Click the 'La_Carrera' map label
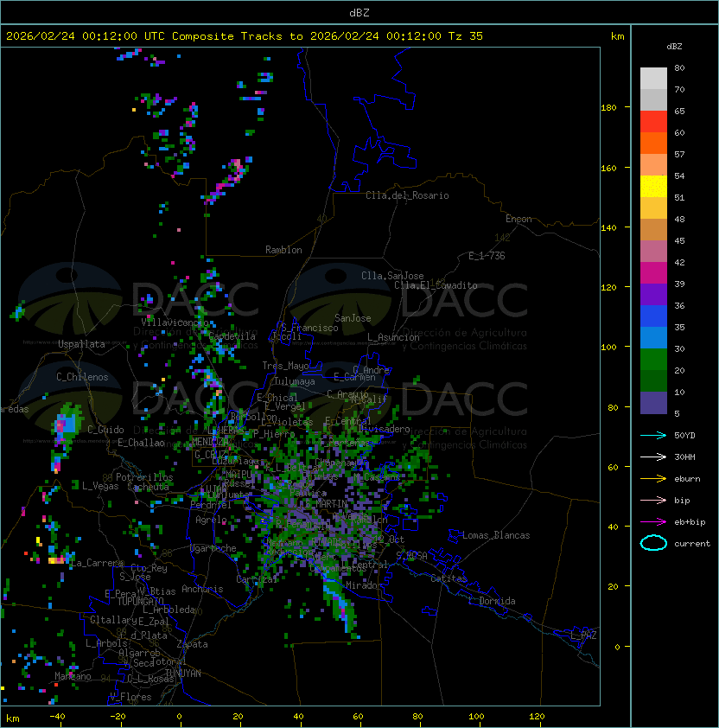Screen dimensions: 719x728 coord(97,563)
